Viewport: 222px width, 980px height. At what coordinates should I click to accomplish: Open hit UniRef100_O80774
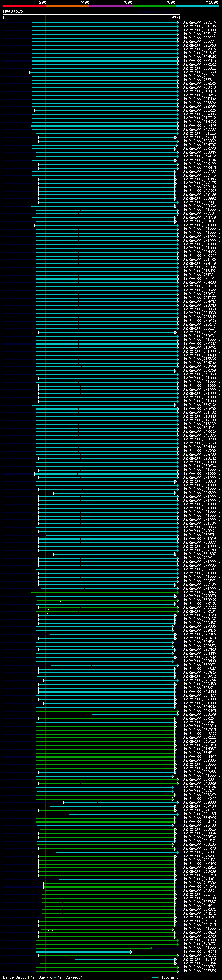[x=199, y=41]
